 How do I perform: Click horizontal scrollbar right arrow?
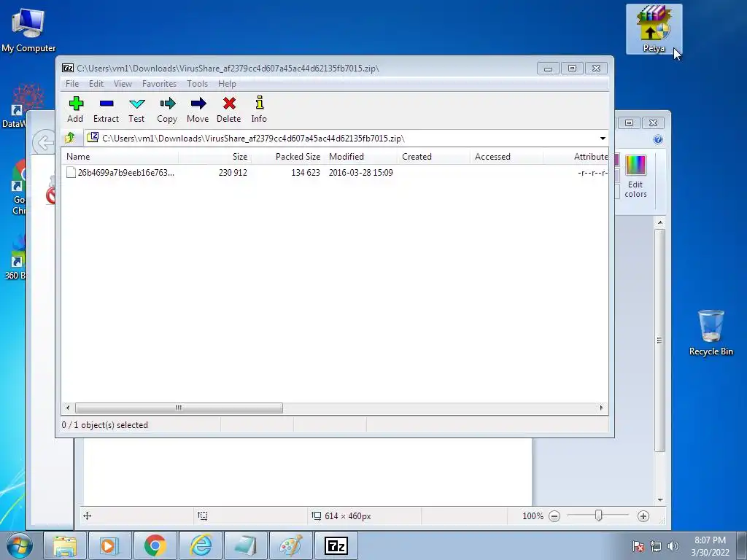601,408
